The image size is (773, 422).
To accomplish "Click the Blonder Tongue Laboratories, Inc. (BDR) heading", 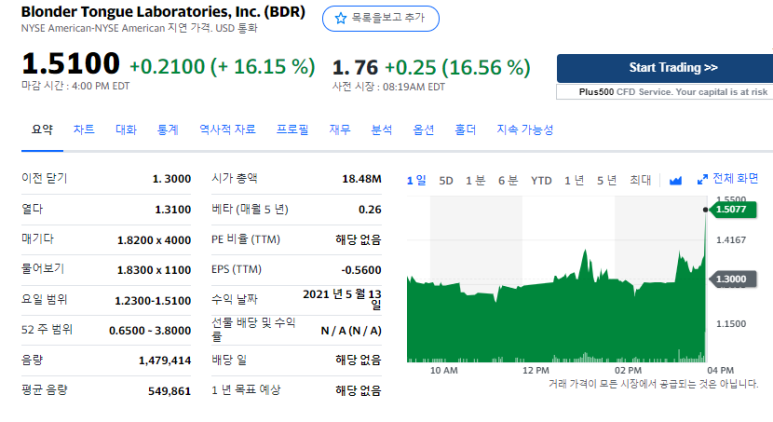I will [x=163, y=12].
